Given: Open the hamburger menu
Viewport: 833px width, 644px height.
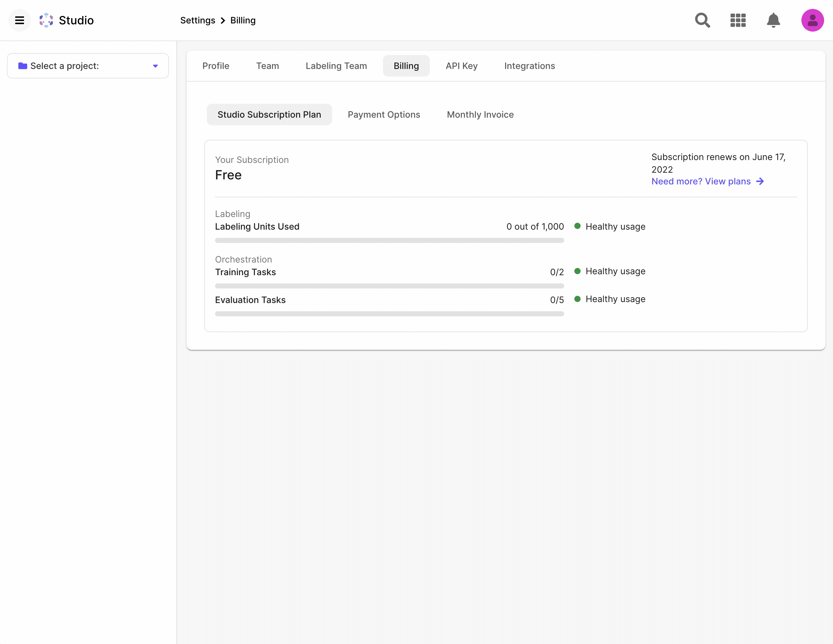Looking at the screenshot, I should click(x=20, y=20).
